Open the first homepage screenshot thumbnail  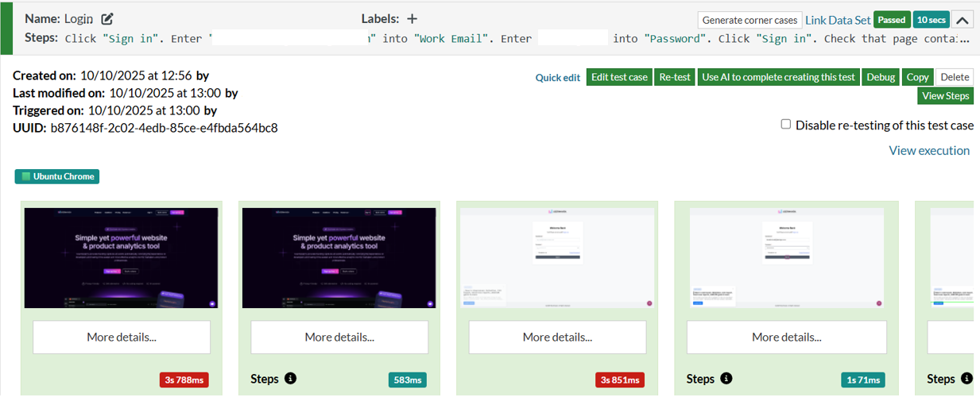(122, 258)
